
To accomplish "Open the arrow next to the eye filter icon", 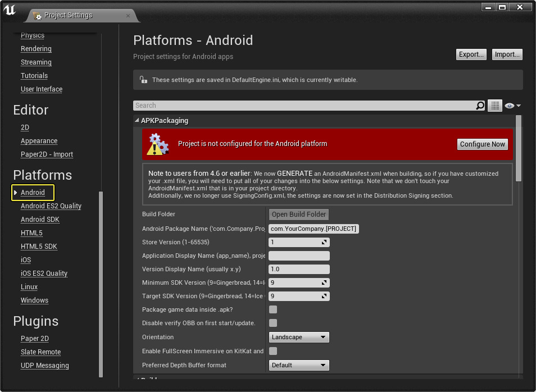I will 517,106.
